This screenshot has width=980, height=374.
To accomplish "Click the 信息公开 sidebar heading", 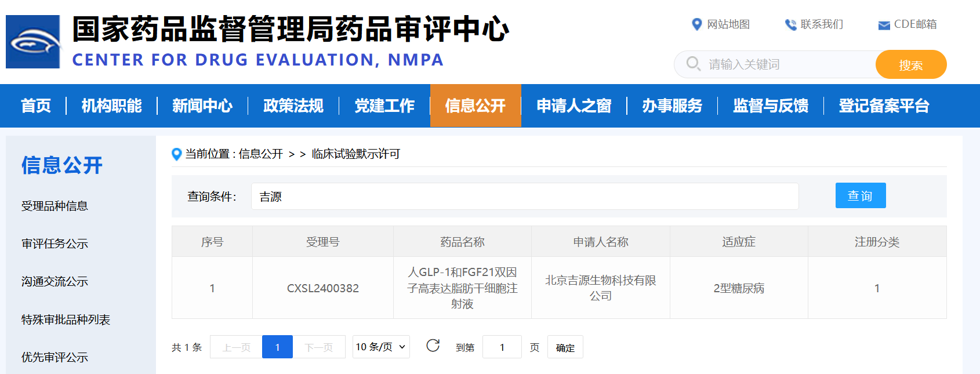I will pos(62,165).
